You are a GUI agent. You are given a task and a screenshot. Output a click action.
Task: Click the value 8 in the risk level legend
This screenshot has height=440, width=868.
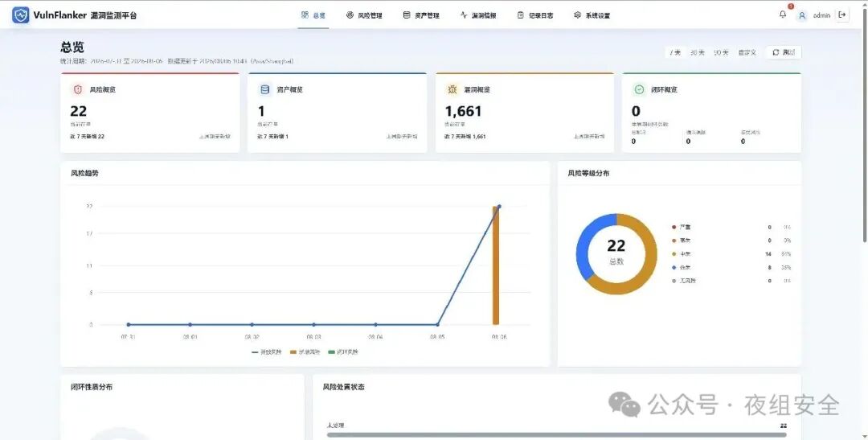click(769, 268)
